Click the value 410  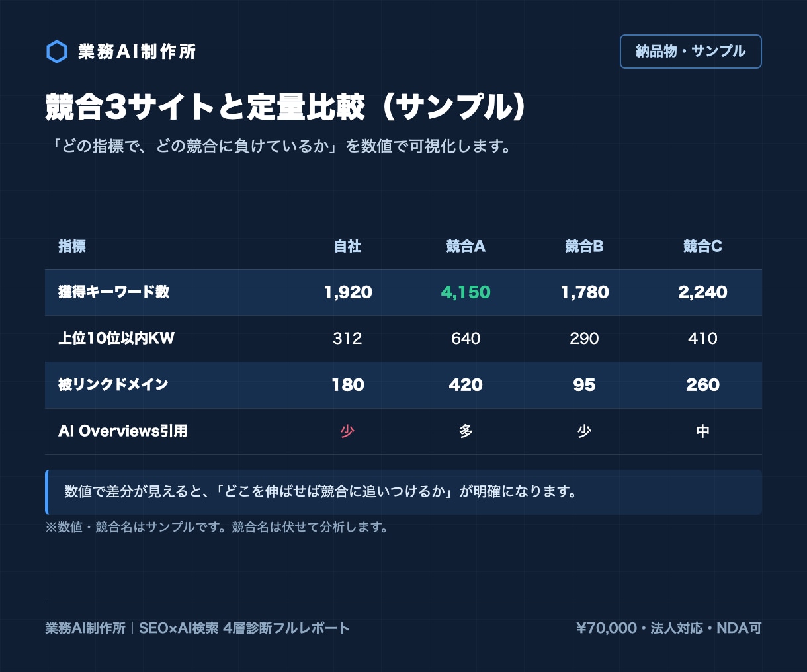tap(702, 339)
